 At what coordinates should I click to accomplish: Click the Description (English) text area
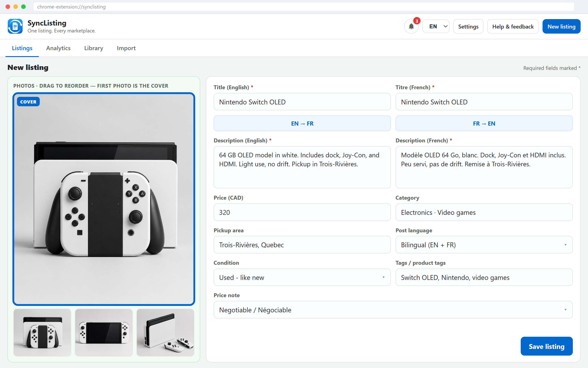302,167
